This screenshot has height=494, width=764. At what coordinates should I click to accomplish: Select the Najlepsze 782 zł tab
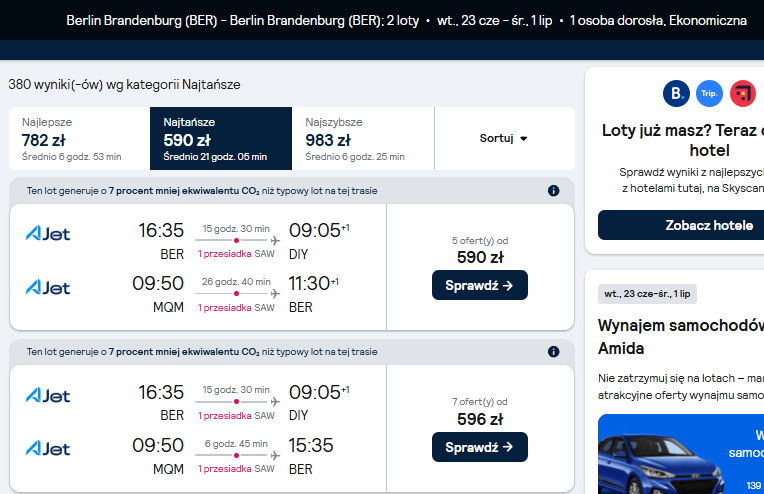point(79,138)
